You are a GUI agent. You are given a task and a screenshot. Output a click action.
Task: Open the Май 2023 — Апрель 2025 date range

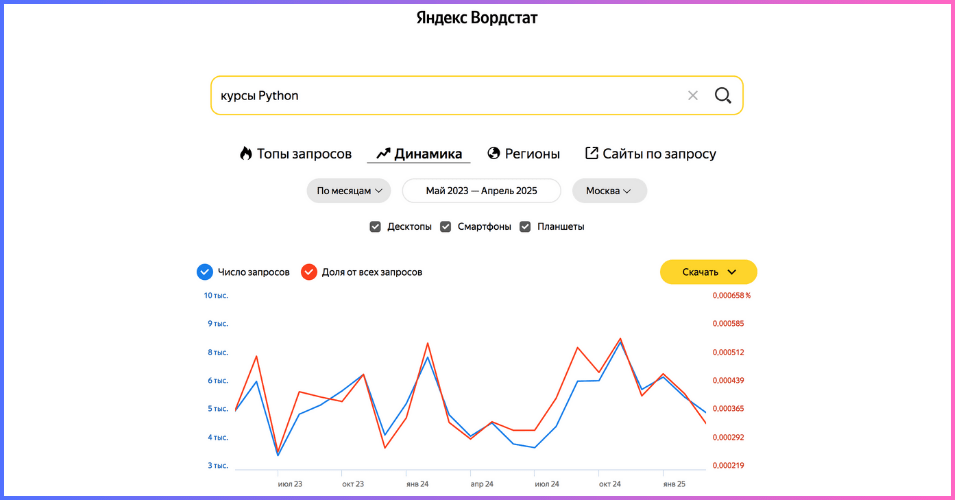[x=481, y=191]
